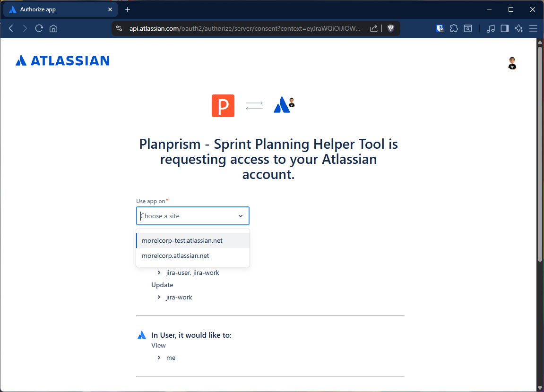Click the Use app on label
This screenshot has width=544, height=392.
(151, 201)
